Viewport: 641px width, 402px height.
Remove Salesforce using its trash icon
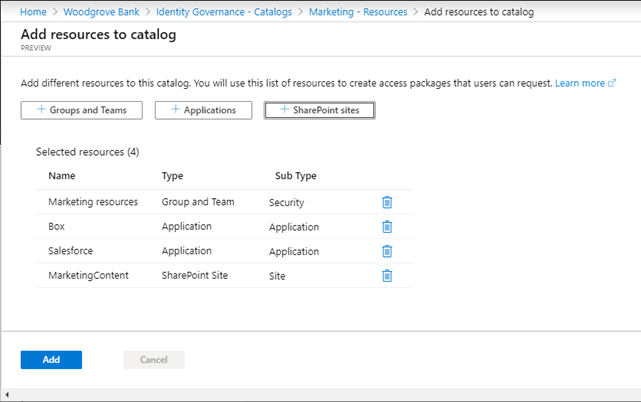(387, 251)
